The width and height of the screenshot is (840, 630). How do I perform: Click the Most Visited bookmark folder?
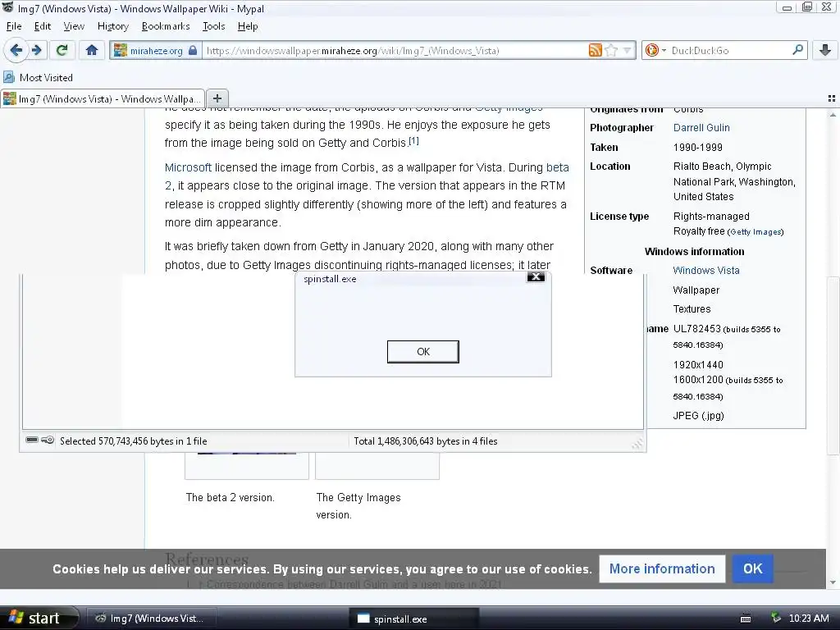[38, 77]
